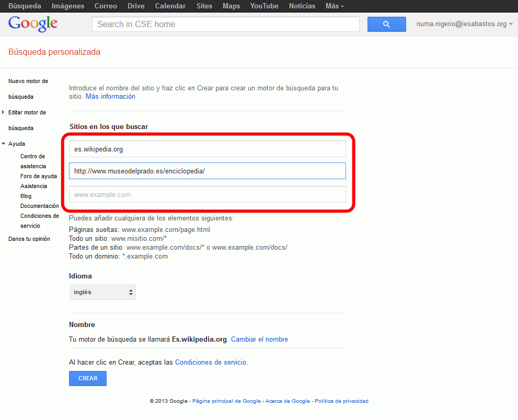Follow the Más información link

(110, 97)
